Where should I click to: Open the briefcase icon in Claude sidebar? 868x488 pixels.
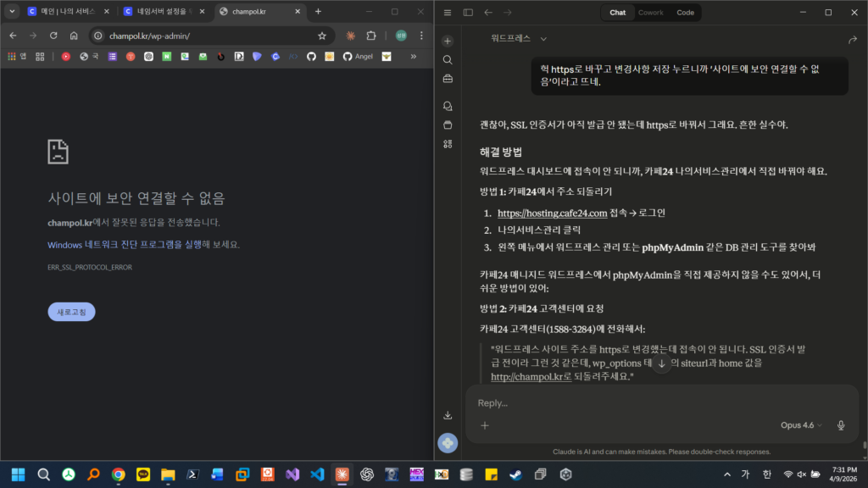click(448, 79)
